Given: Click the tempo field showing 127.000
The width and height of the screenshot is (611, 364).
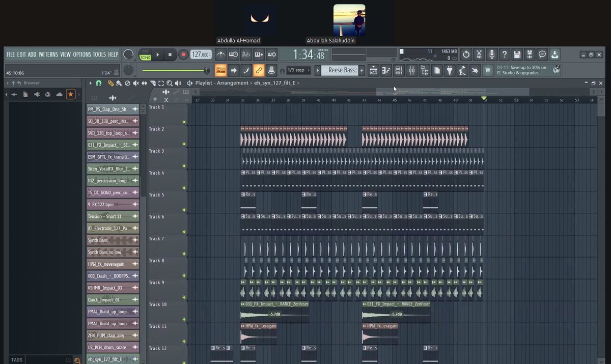Looking at the screenshot, I should [201, 54].
